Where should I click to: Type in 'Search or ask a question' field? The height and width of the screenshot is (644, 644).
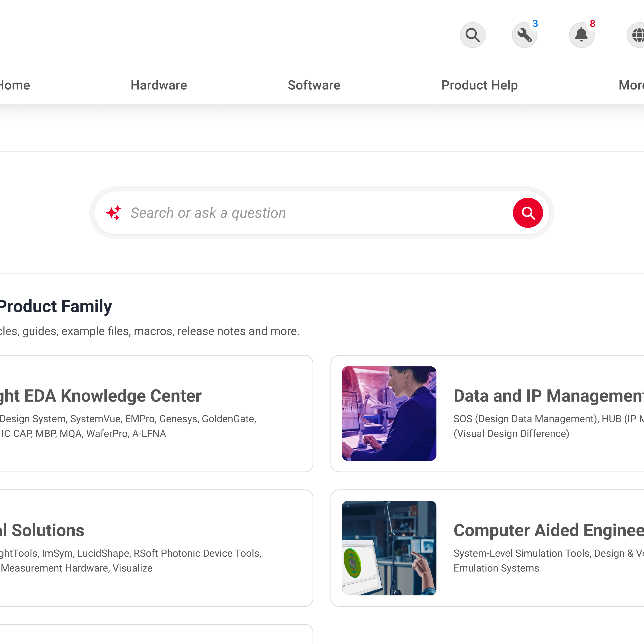pos(317,213)
